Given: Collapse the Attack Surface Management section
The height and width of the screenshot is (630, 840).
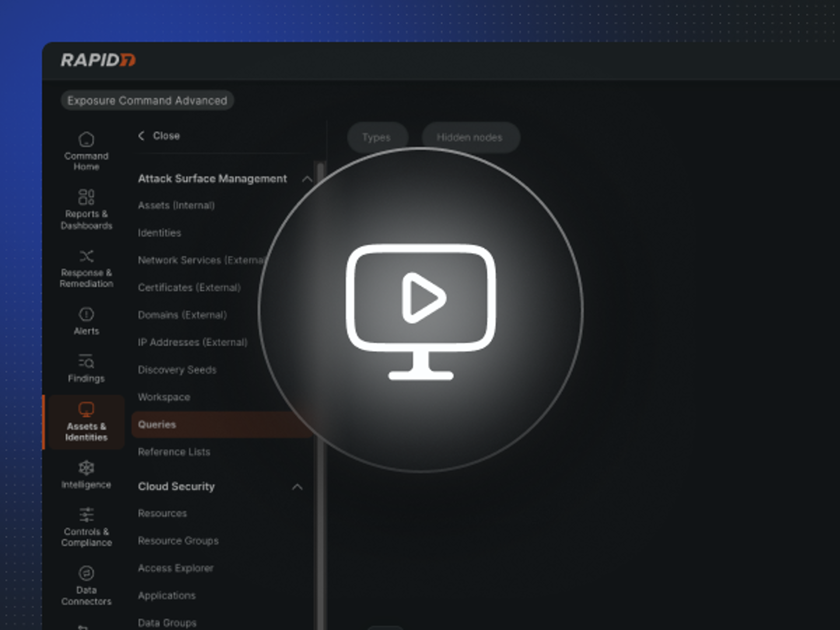Looking at the screenshot, I should [307, 179].
